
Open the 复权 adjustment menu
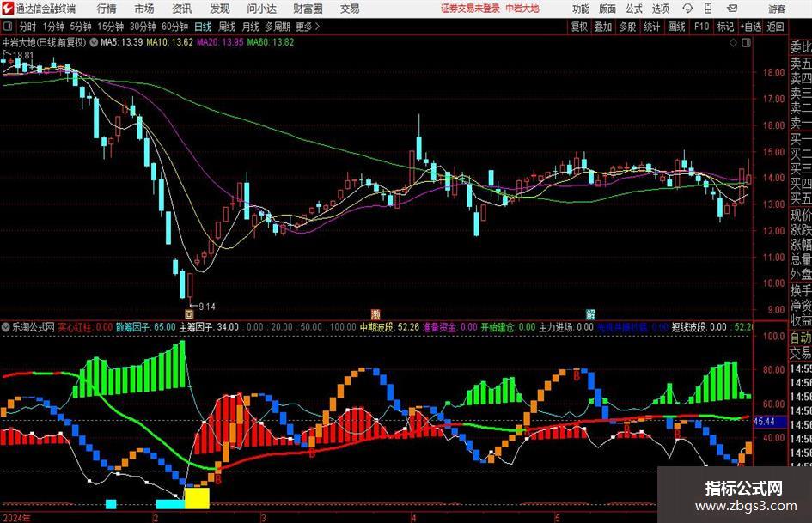click(x=579, y=27)
